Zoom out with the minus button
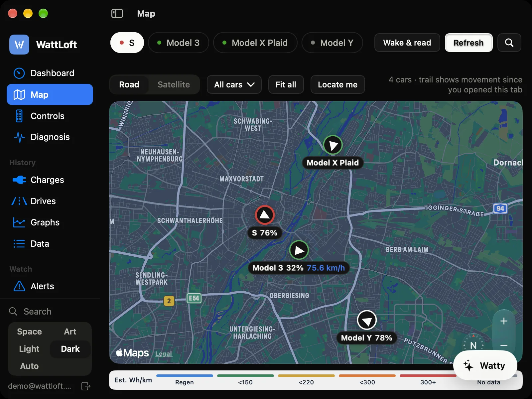The image size is (532, 399). coord(504,345)
